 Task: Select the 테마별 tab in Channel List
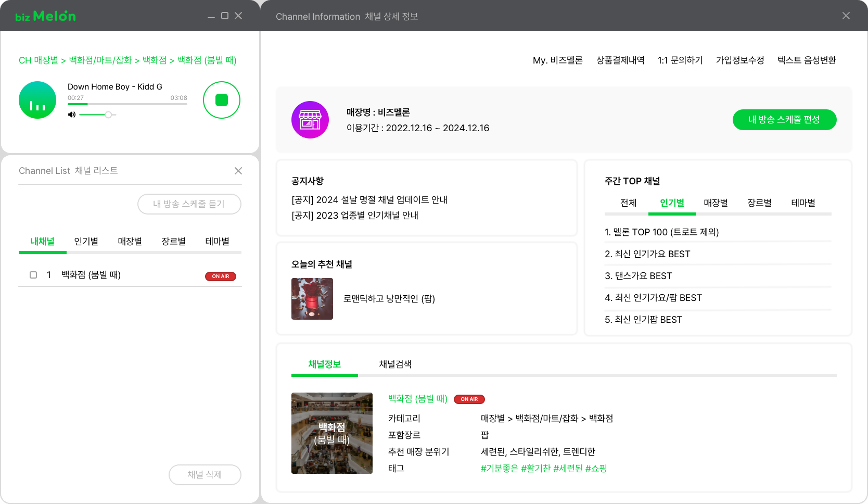[x=218, y=242]
